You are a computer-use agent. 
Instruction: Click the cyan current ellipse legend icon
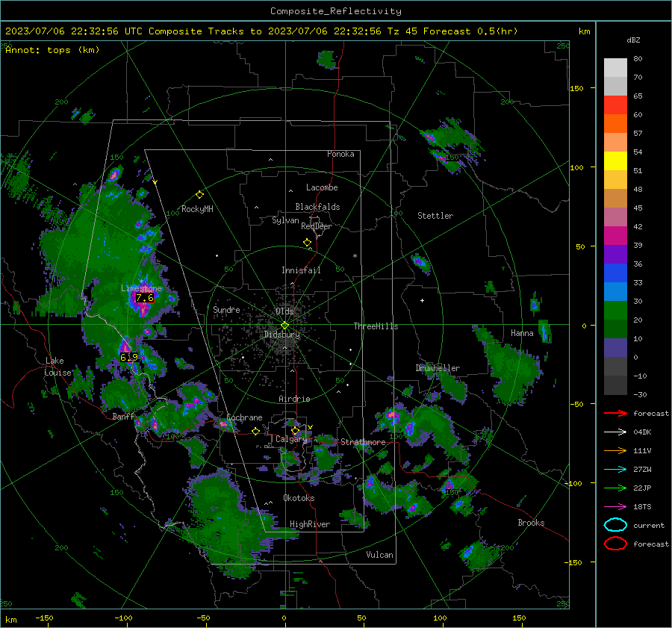tap(615, 525)
